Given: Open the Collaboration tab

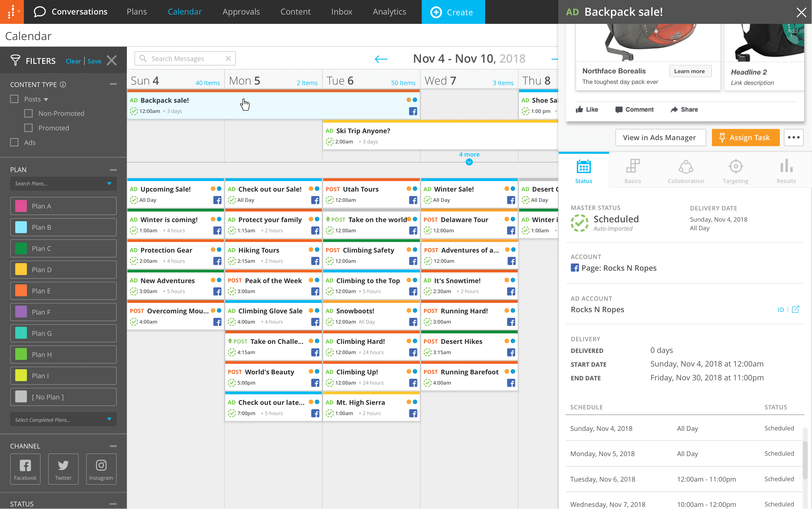Looking at the screenshot, I should (x=686, y=171).
